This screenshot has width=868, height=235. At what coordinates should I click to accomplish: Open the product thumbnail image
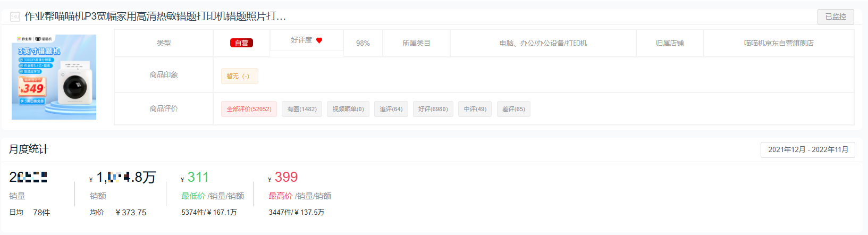click(x=54, y=77)
